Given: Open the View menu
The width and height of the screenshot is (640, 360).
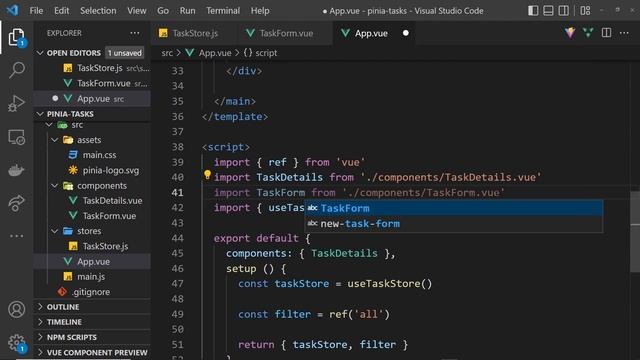Looking at the screenshot, I should pos(137,11).
